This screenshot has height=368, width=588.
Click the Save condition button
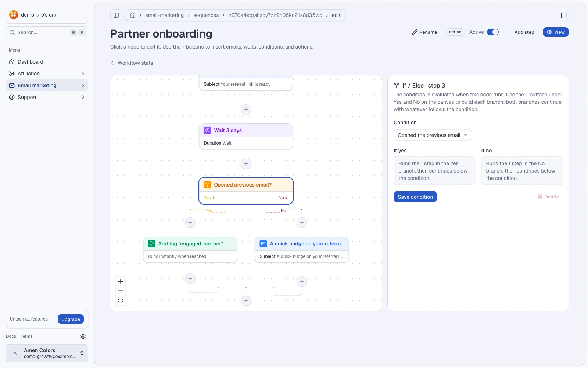(415, 197)
